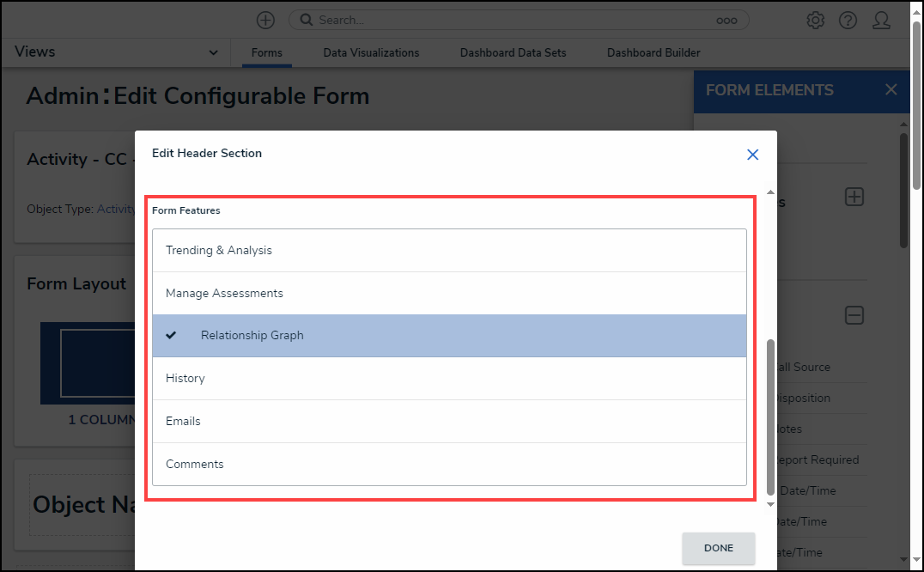Open the Dashboard Builder tab

click(x=653, y=53)
